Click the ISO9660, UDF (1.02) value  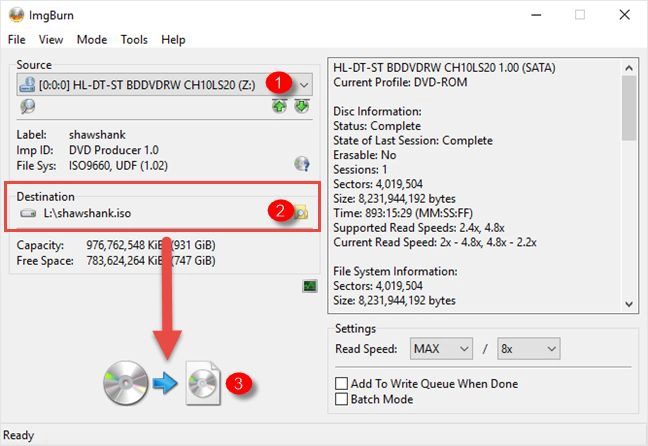[x=118, y=166]
